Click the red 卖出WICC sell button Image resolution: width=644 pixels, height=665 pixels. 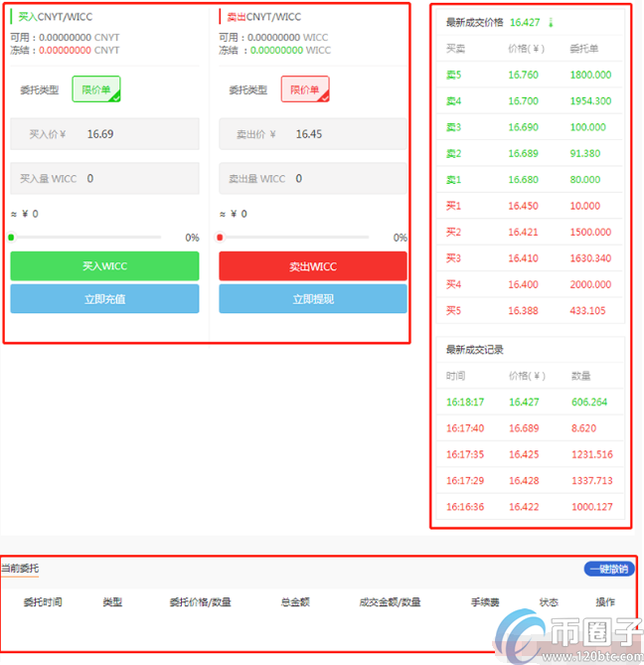(313, 266)
